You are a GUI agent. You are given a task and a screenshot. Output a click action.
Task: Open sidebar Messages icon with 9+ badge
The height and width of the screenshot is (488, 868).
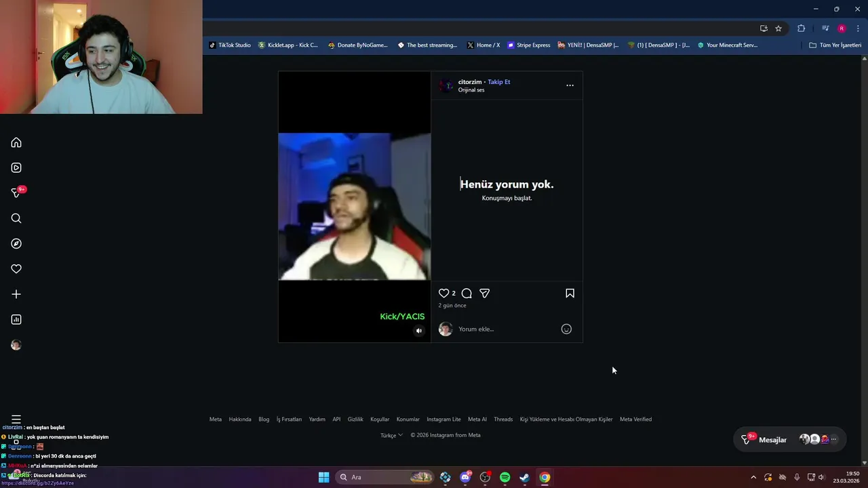click(16, 193)
